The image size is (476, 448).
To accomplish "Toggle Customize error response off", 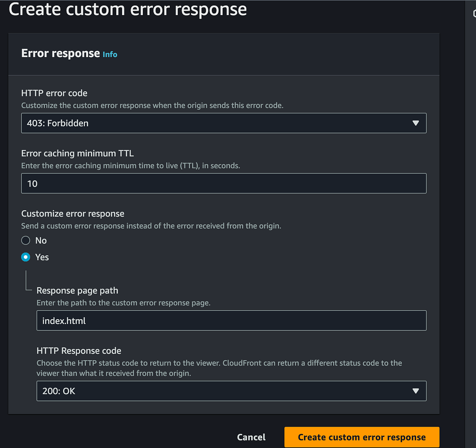I will tap(25, 240).
